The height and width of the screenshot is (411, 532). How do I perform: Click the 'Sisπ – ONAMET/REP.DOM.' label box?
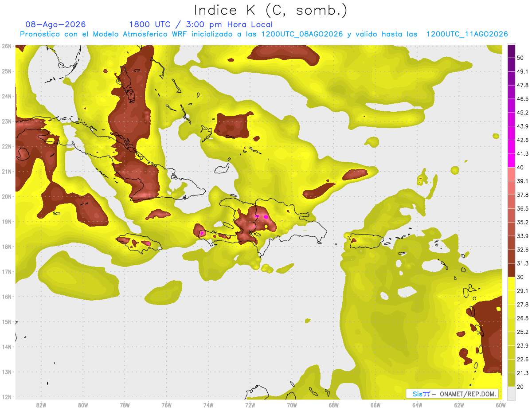click(x=452, y=394)
